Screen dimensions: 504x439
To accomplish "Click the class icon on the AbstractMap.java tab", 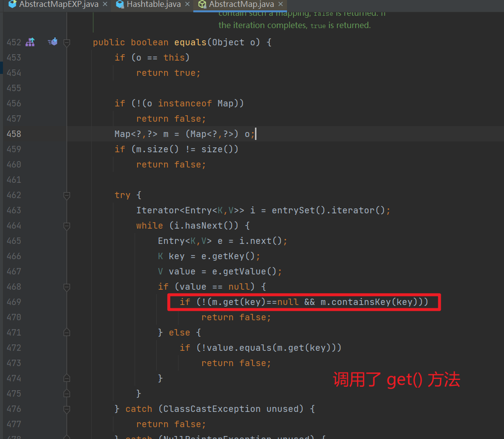I will pyautogui.click(x=202, y=4).
